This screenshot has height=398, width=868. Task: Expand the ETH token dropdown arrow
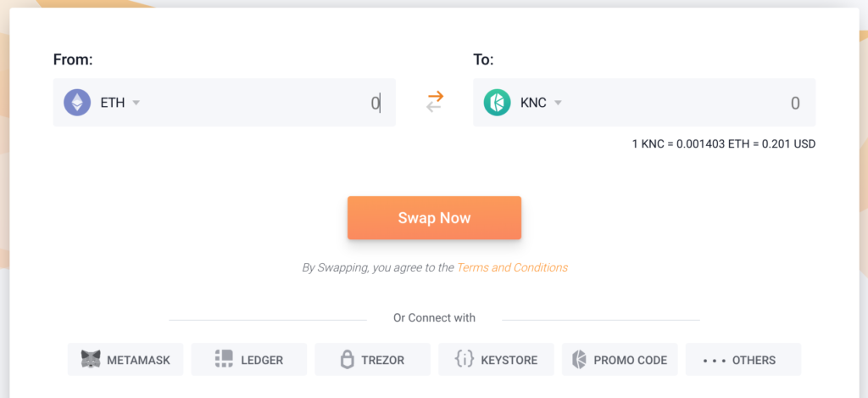pyautogui.click(x=136, y=103)
